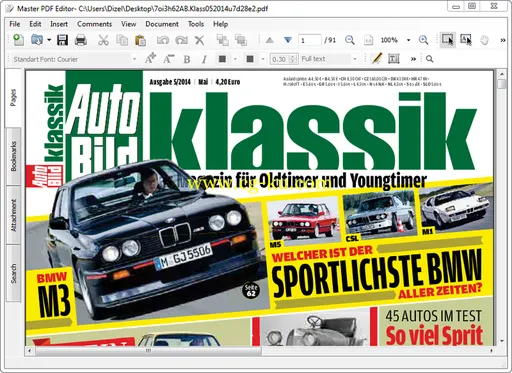Click the horizontal scrollbar thumb
Image resolution: width=512 pixels, height=373 pixels.
(148, 351)
